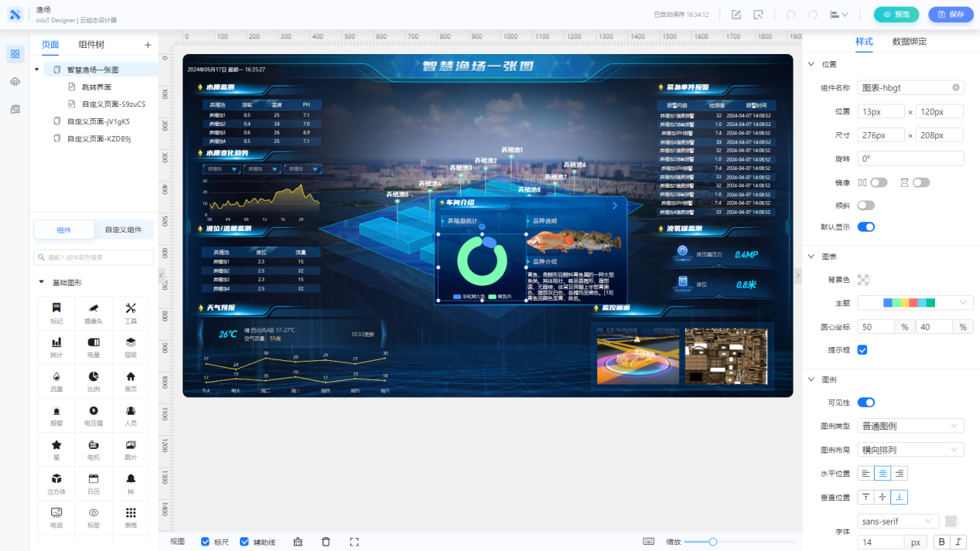Image resolution: width=980 pixels, height=551 pixels.
Task: Click the trash delete icon in bottom bar
Action: 326,542
